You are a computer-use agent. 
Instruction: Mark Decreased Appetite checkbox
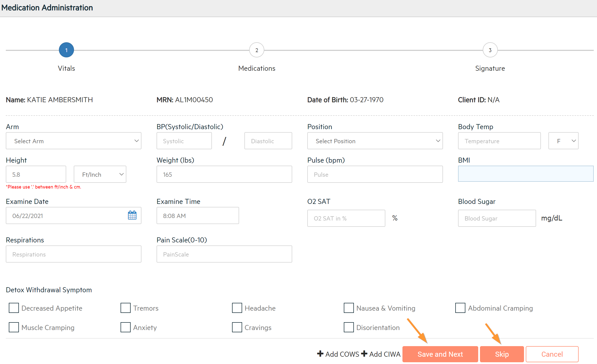pos(14,308)
